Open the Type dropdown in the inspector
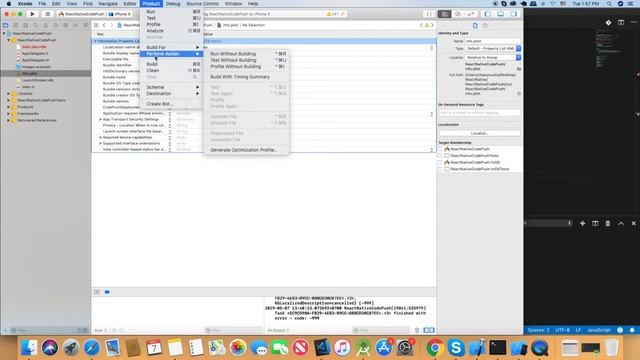 (x=493, y=49)
